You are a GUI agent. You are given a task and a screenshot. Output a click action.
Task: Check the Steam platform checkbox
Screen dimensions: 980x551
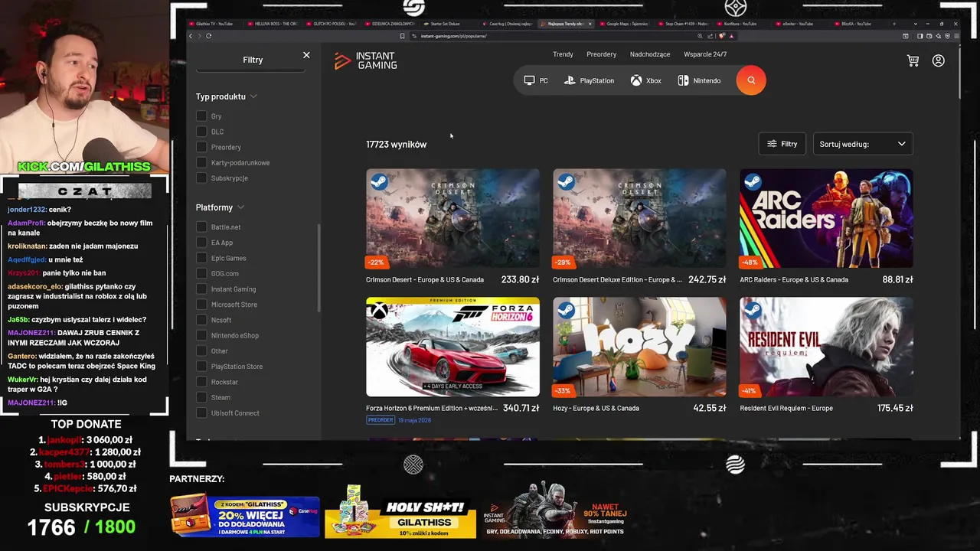click(x=201, y=397)
